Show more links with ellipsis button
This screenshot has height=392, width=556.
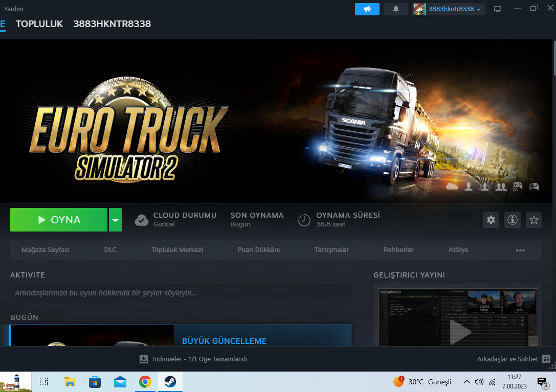pos(520,250)
